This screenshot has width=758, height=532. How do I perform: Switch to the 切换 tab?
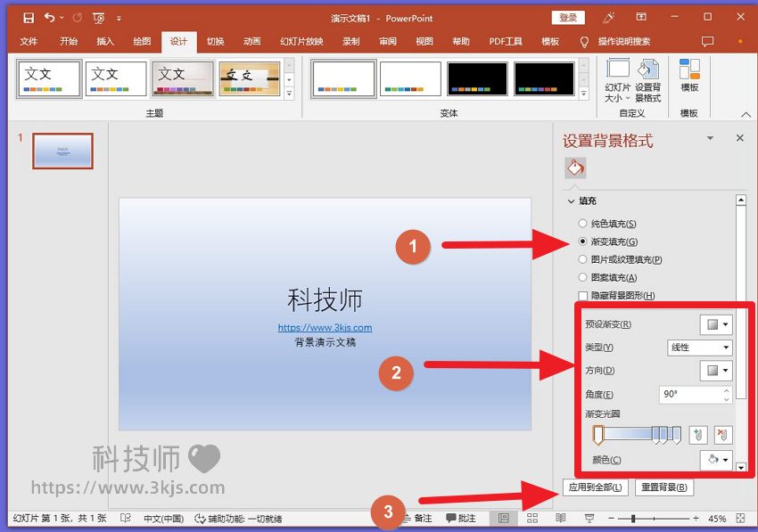(x=215, y=42)
